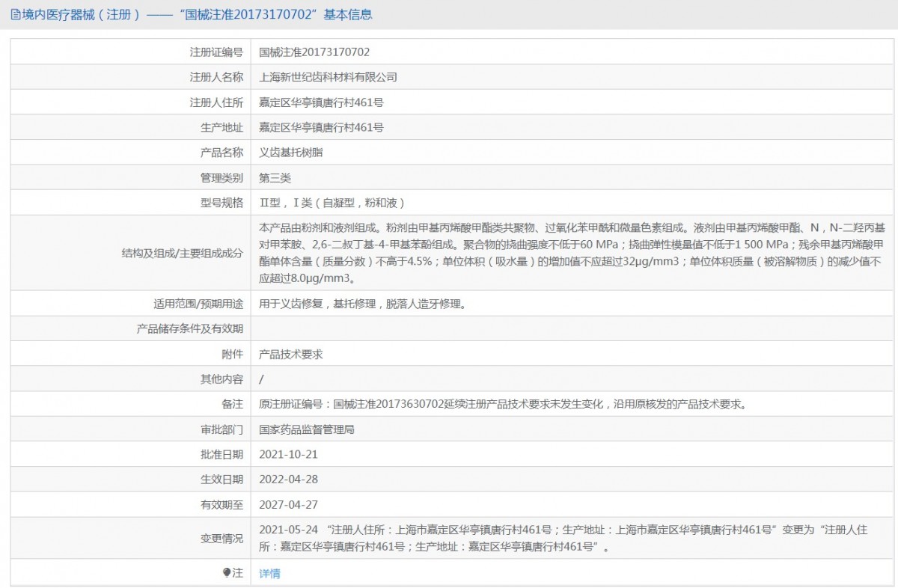Select registration number 国械注准20173170702 in table
The image size is (898, 588).
tap(314, 52)
